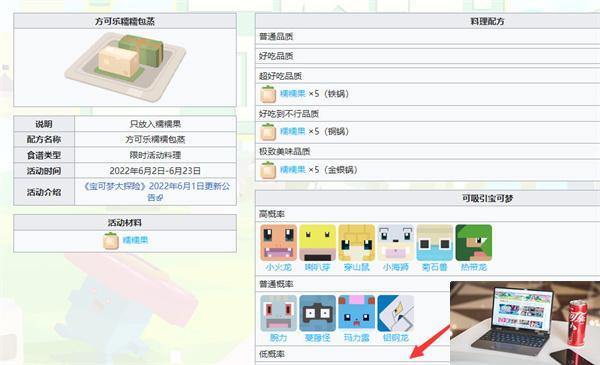Open the 糯糯果 link in the 铁锅 recipe

293,94
